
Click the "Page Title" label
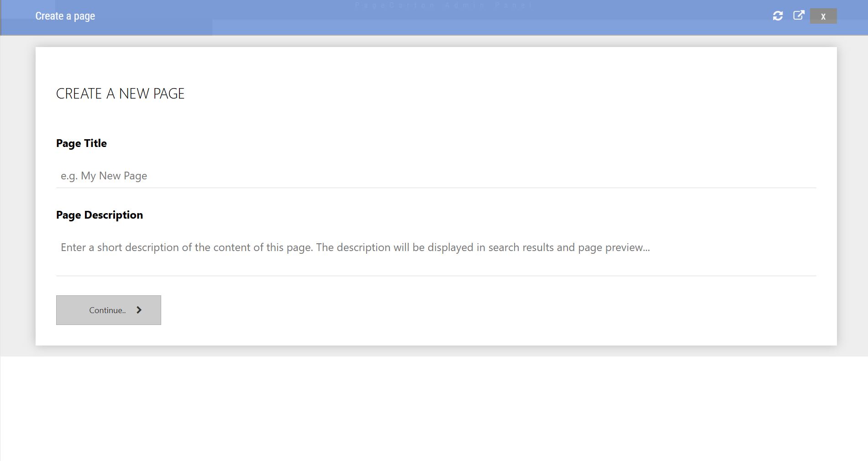[81, 143]
